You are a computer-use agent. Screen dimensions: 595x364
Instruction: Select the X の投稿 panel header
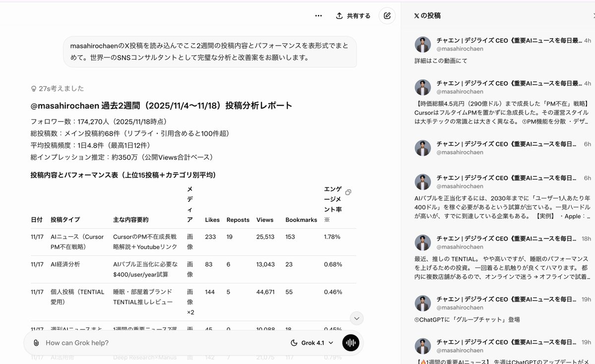tap(428, 15)
